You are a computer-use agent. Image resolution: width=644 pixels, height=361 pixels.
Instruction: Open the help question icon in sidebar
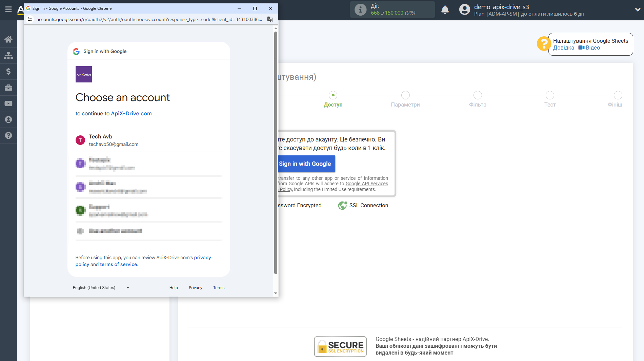tap(8, 135)
